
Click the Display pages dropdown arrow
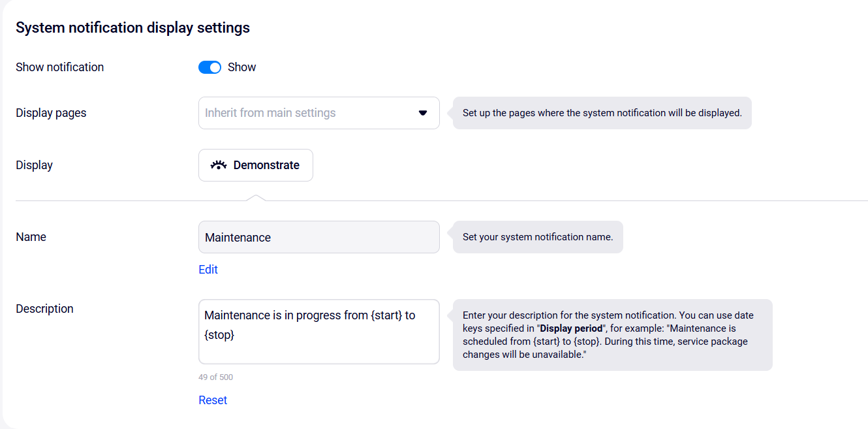pos(422,113)
